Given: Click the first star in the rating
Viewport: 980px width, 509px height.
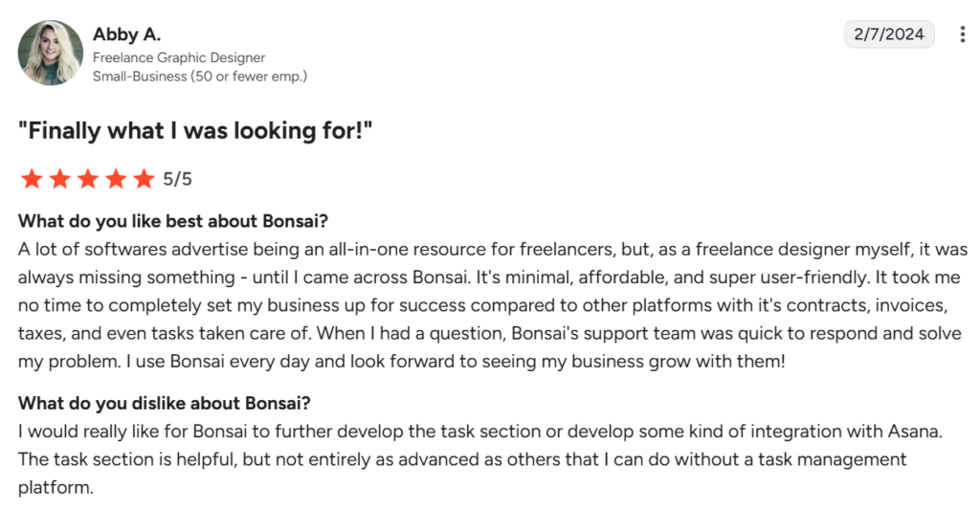Looking at the screenshot, I should (x=31, y=179).
